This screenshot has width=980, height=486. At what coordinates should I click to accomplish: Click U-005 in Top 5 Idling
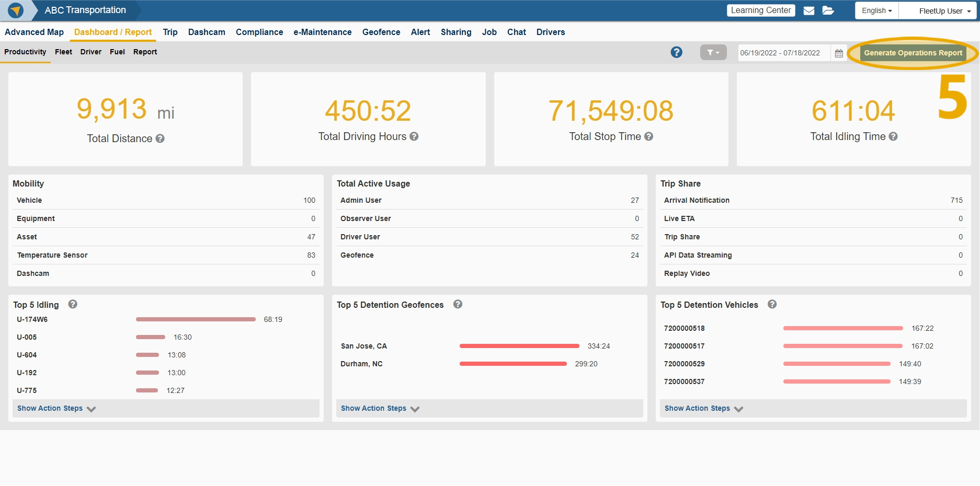pos(27,337)
